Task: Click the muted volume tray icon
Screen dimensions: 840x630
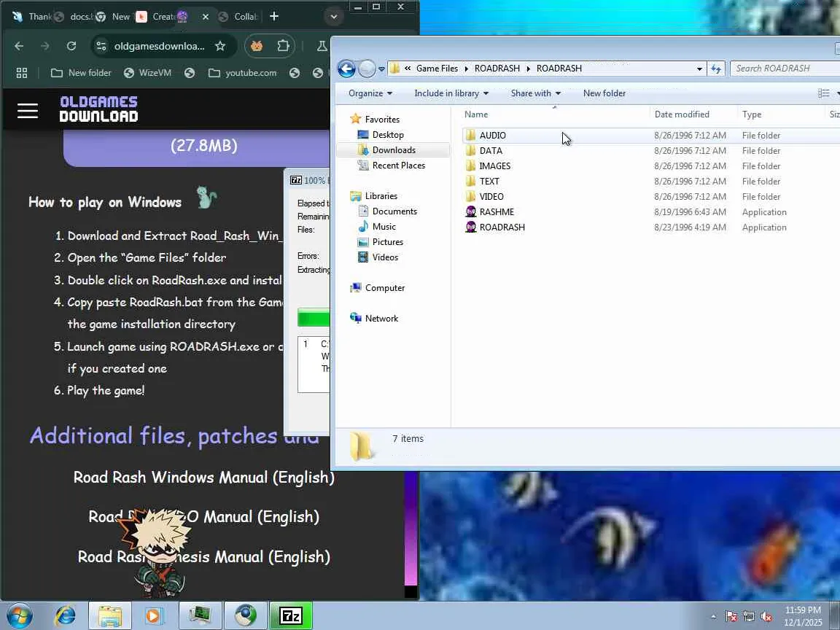Action: (766, 617)
